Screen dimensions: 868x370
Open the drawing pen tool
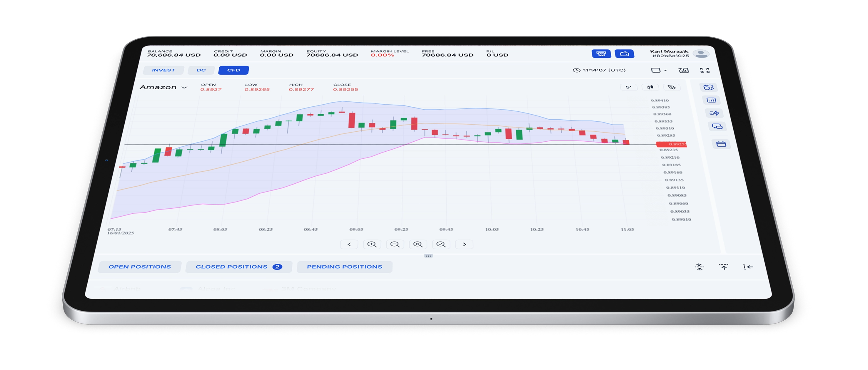[672, 87]
